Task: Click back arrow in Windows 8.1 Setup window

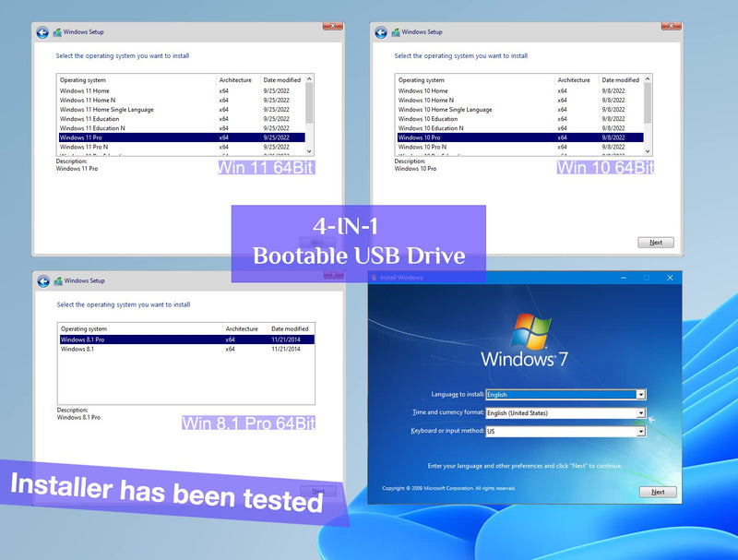Action: [43, 281]
